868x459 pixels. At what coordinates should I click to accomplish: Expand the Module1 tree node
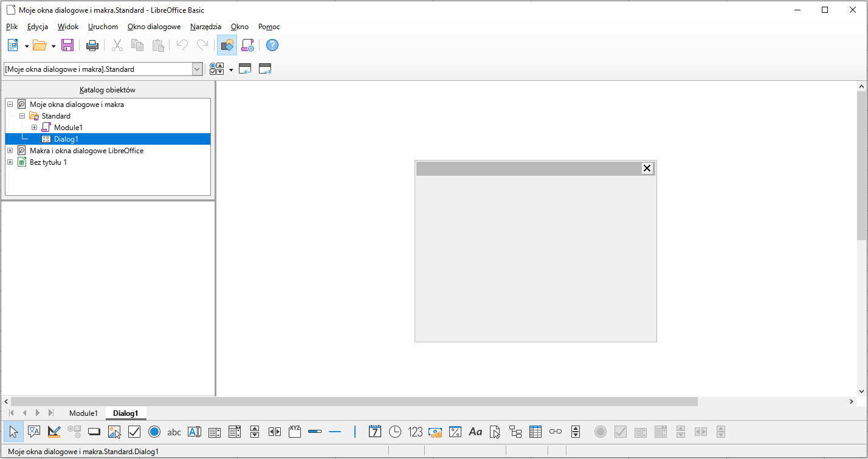(x=34, y=128)
